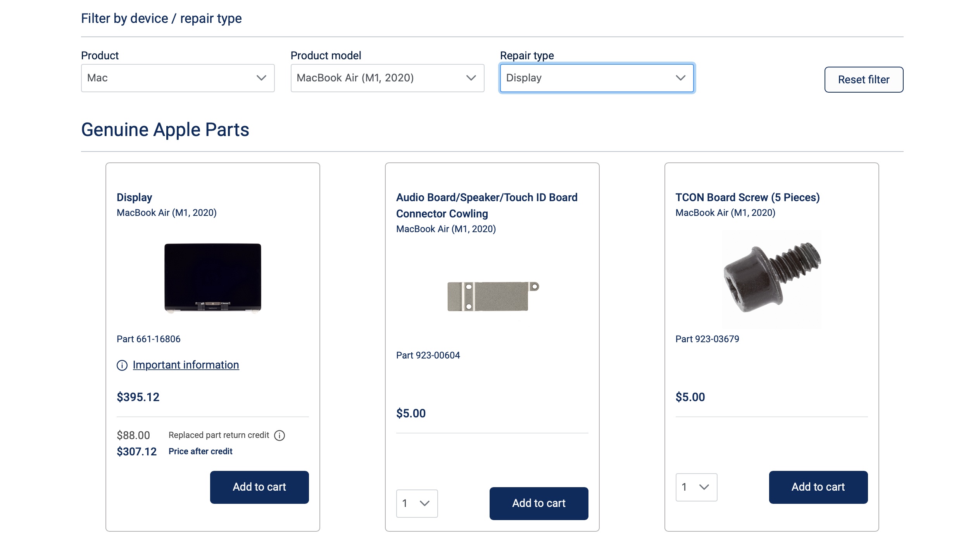
Task: Expand the quantity selector for the TCON Board Screw
Action: point(696,487)
